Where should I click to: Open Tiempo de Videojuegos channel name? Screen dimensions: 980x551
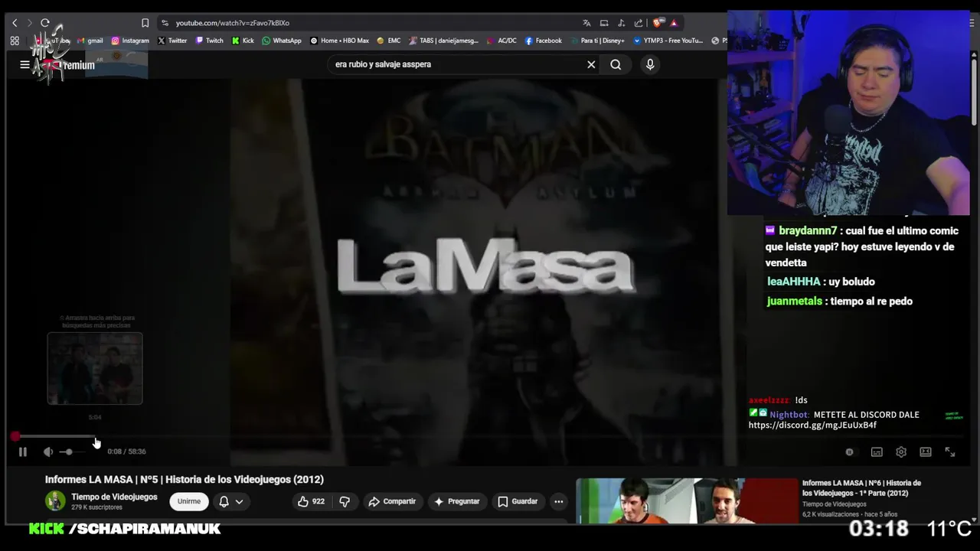[x=114, y=497]
